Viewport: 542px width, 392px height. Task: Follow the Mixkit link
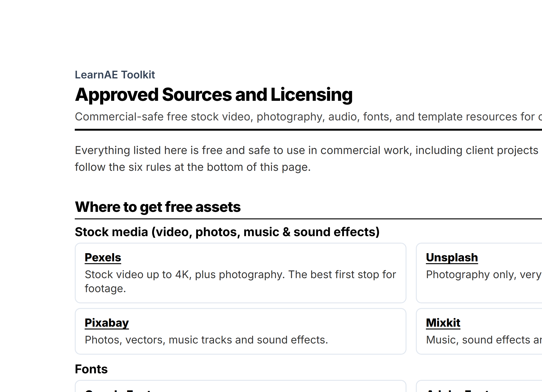click(443, 323)
